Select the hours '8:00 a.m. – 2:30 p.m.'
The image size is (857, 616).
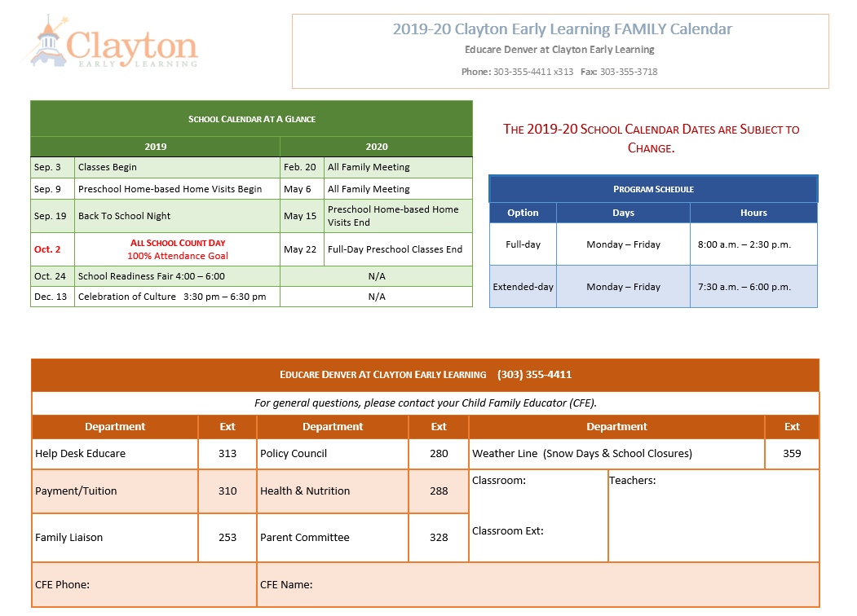tap(744, 244)
